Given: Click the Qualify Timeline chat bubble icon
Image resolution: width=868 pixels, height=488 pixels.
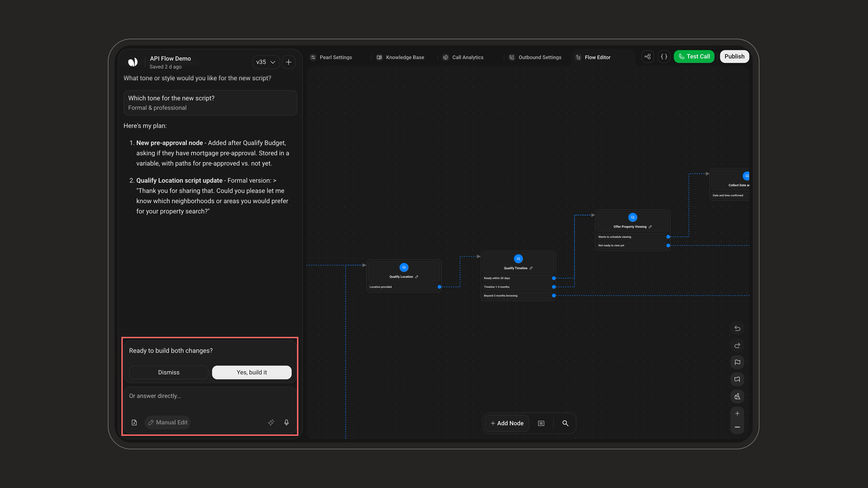Looking at the screenshot, I should [x=518, y=259].
